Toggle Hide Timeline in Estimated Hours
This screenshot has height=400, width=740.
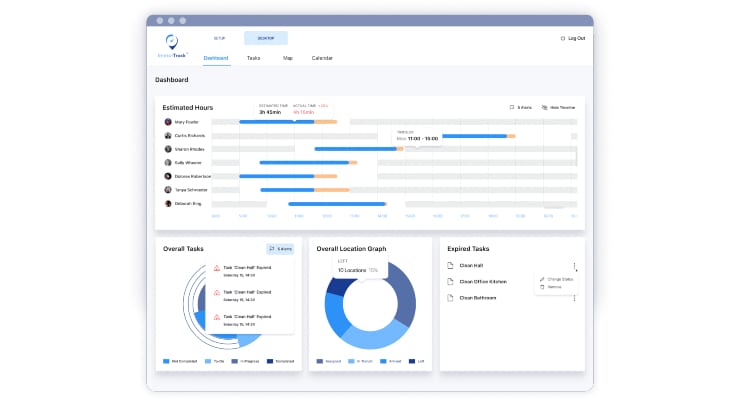(558, 108)
